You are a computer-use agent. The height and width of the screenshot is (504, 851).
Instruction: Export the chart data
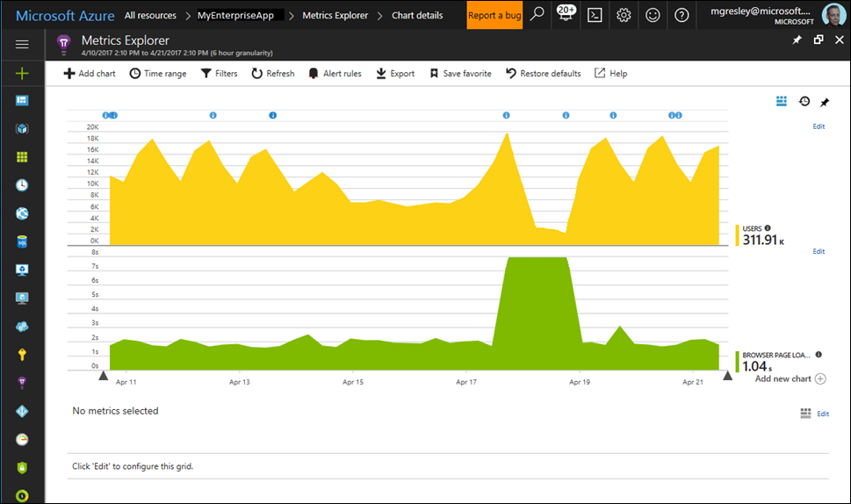tap(395, 73)
